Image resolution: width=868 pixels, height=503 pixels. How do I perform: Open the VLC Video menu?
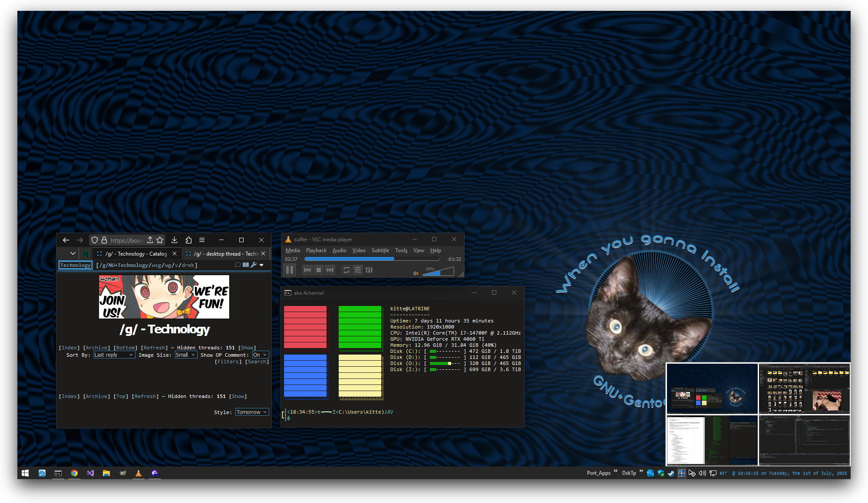pyautogui.click(x=359, y=250)
